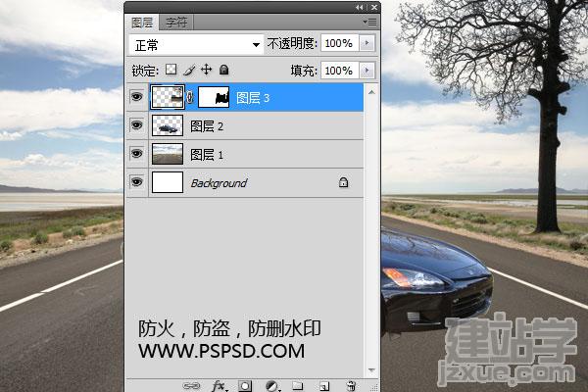This screenshot has height=392, width=588.
Task: Enable lock image pixels brush icon
Action: [x=189, y=70]
